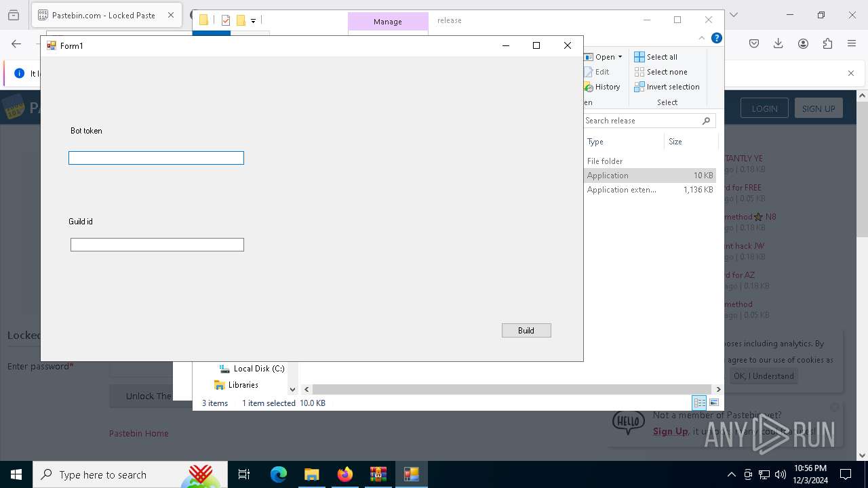Open the notification center icon
This screenshot has height=488, width=868.
[x=846, y=474]
